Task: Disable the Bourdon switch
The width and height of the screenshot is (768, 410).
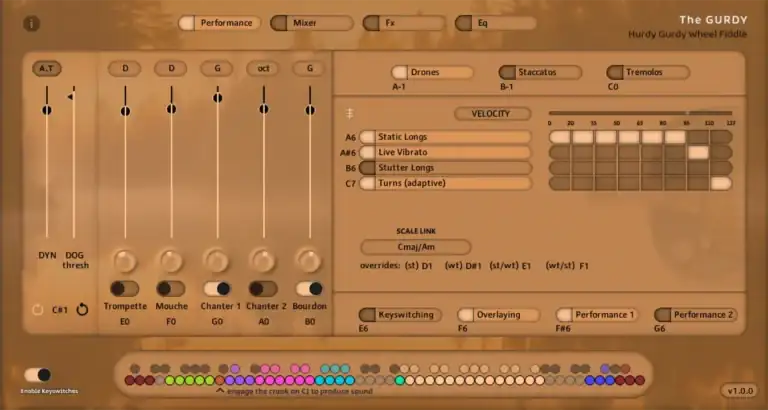Action: coord(310,289)
